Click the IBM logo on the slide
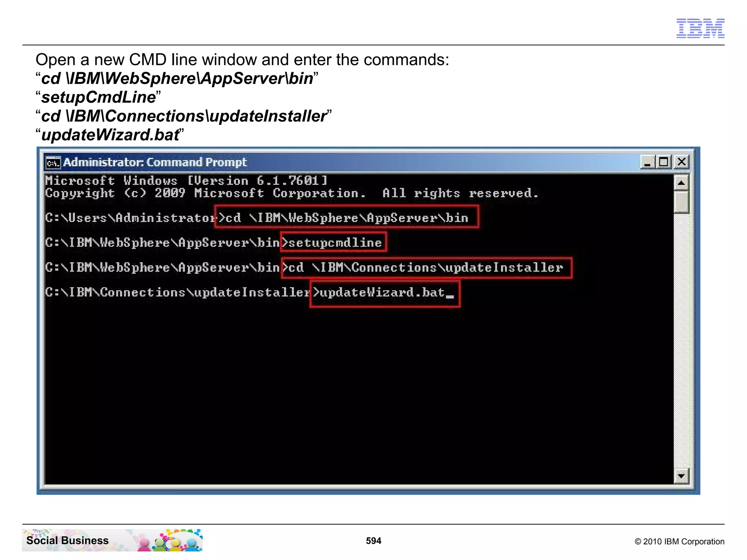Screen dimensions: 747x560 (x=700, y=28)
